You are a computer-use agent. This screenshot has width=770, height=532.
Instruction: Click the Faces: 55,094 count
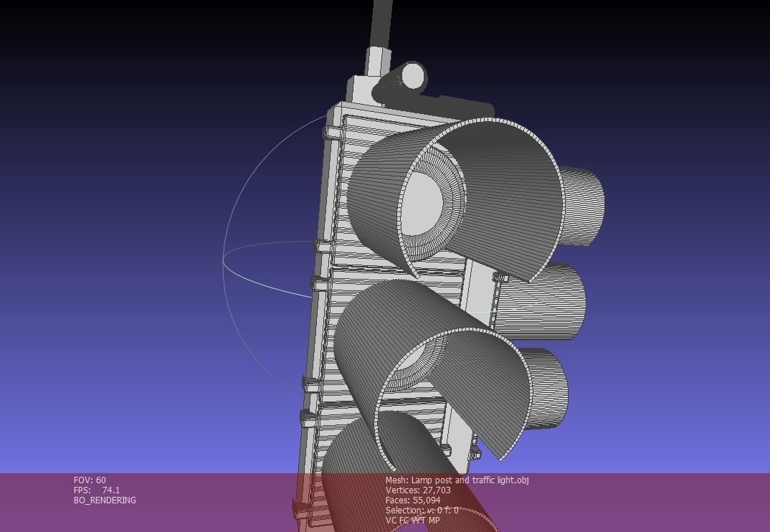click(x=413, y=500)
